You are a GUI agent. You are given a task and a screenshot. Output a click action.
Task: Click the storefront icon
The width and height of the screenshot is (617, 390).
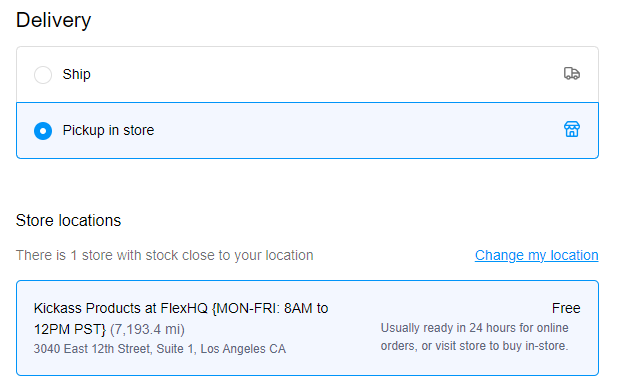572,129
